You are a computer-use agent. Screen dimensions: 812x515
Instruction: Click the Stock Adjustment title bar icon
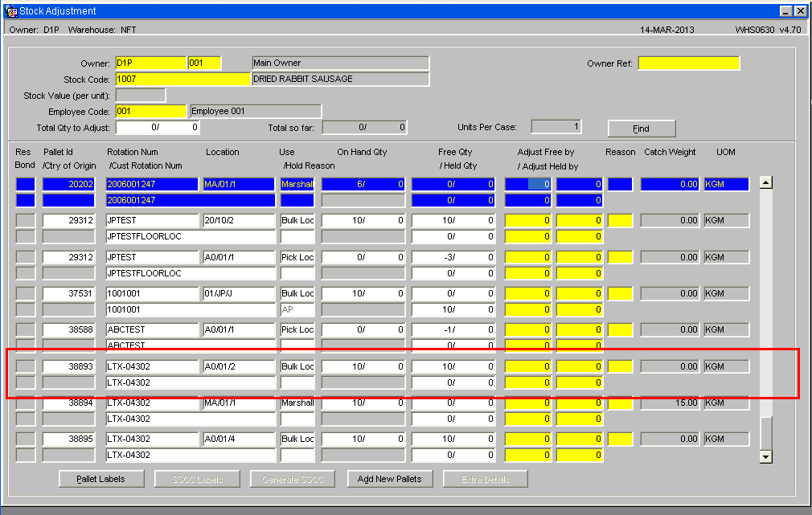10,11
